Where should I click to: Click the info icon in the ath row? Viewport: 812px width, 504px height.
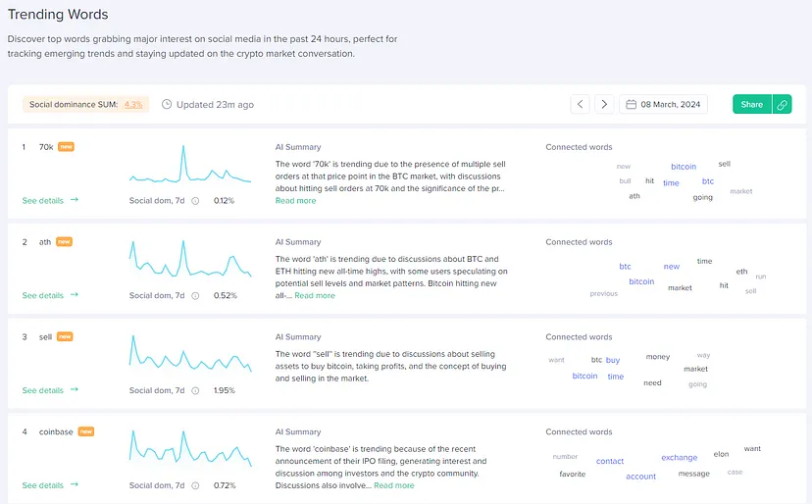195,296
